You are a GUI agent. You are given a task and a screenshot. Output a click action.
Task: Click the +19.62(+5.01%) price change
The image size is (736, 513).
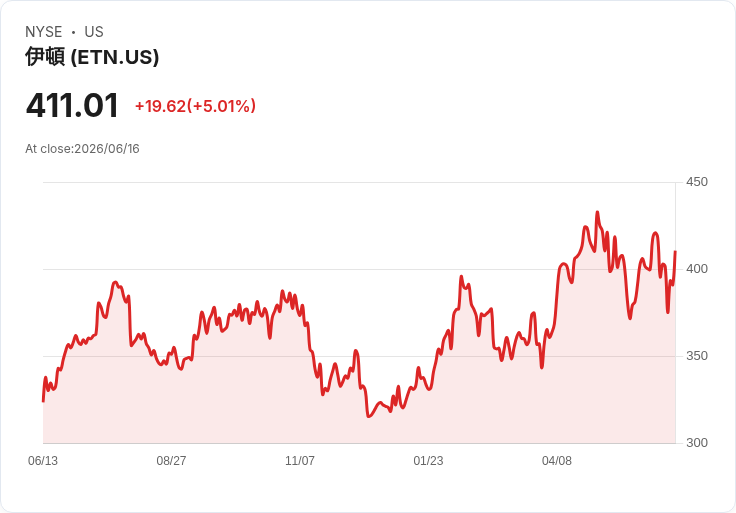195,106
